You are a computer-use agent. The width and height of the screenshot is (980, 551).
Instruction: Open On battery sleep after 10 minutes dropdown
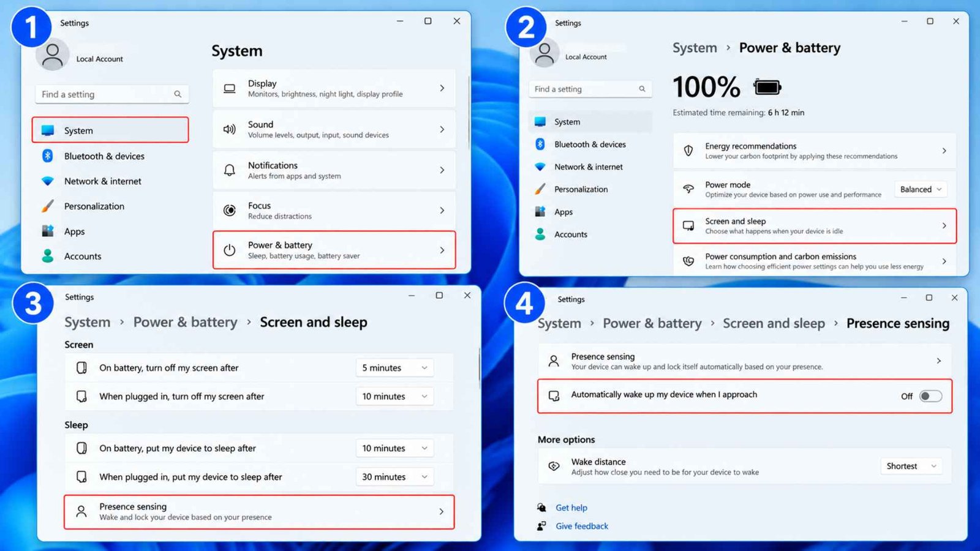(x=394, y=448)
